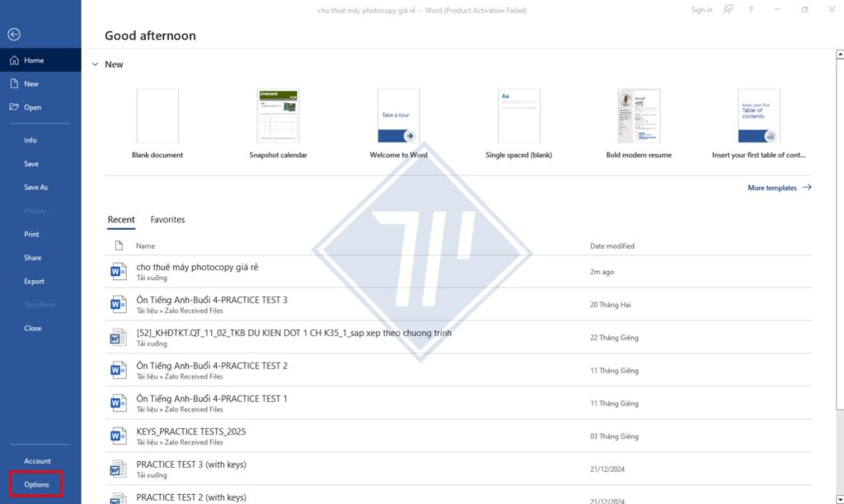
Task: Pick the Bold modern resume template
Action: point(639,116)
